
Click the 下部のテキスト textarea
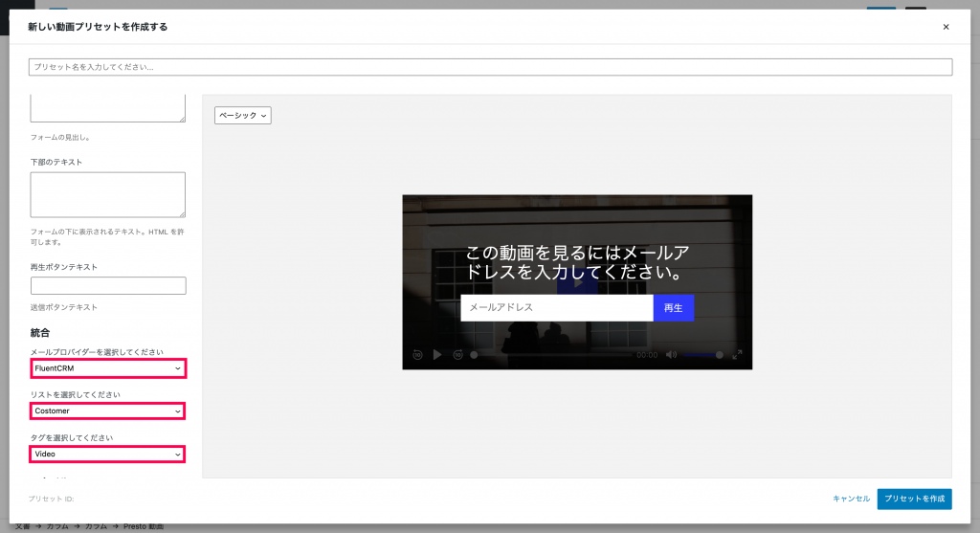coord(107,194)
